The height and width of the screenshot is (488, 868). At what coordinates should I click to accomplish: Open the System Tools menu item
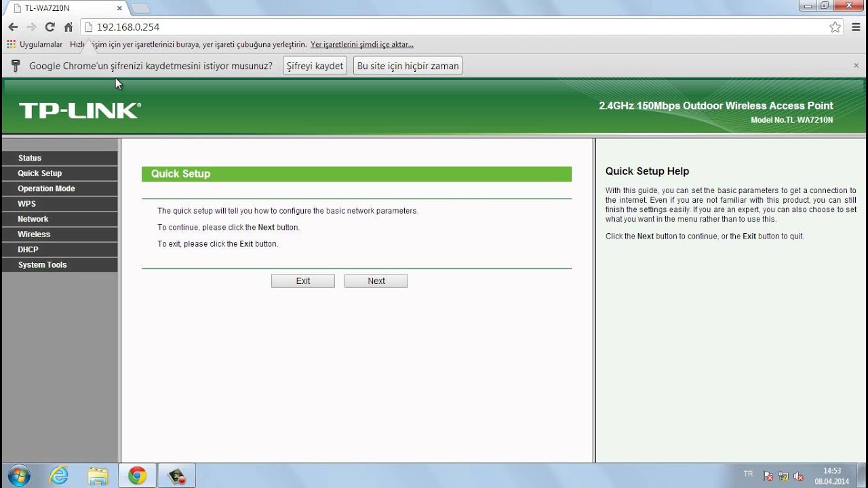click(60, 265)
